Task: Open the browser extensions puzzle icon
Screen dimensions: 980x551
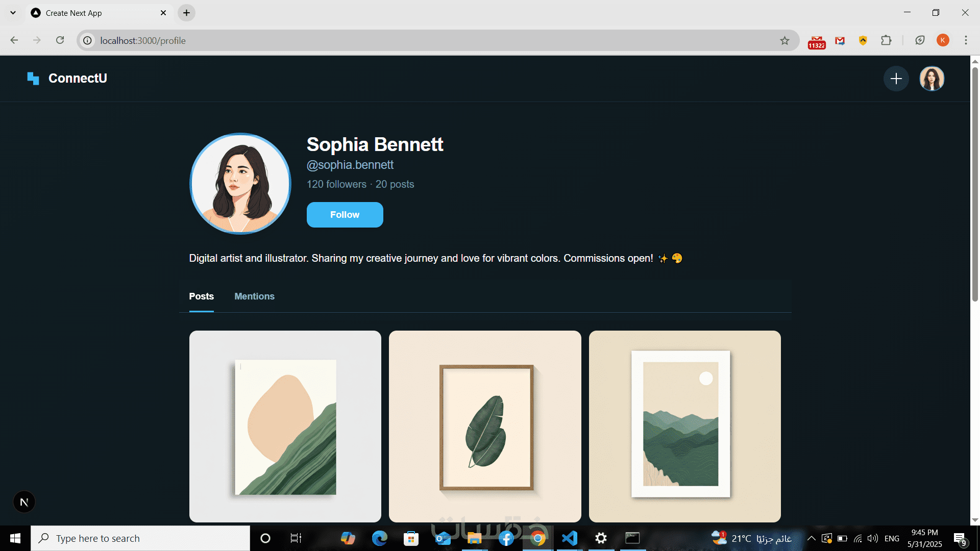Action: (x=886, y=40)
